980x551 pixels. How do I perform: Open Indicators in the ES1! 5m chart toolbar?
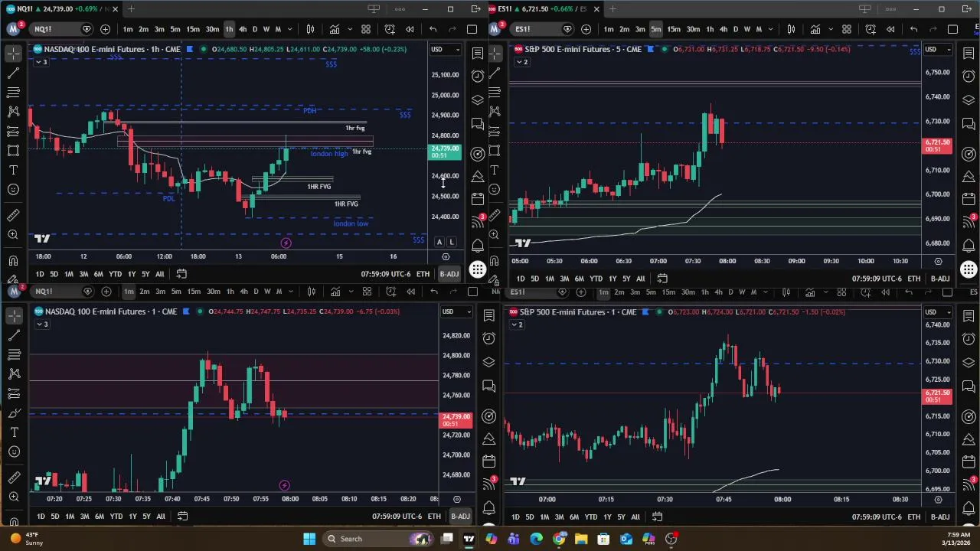(x=815, y=29)
